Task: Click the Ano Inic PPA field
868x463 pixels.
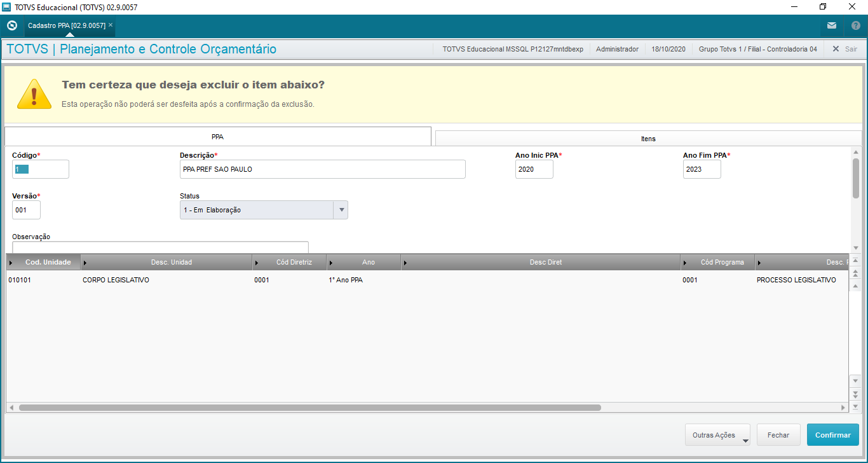Action: 534,169
